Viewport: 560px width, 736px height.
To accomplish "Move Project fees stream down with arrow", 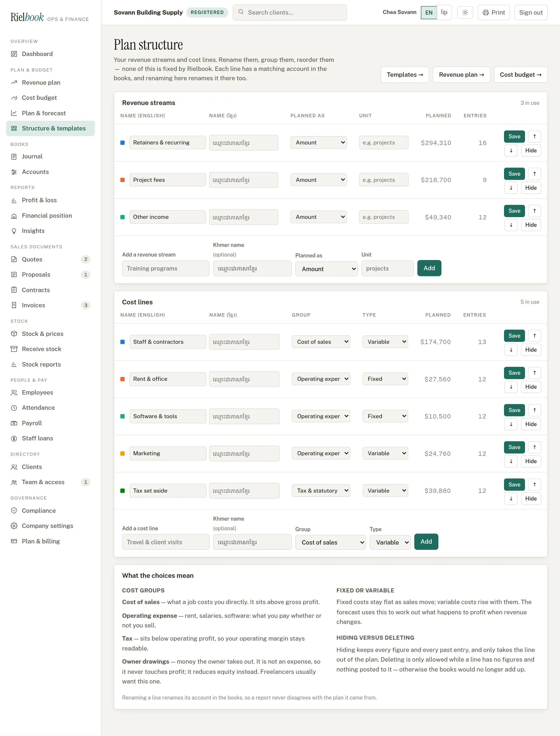I will (511, 188).
